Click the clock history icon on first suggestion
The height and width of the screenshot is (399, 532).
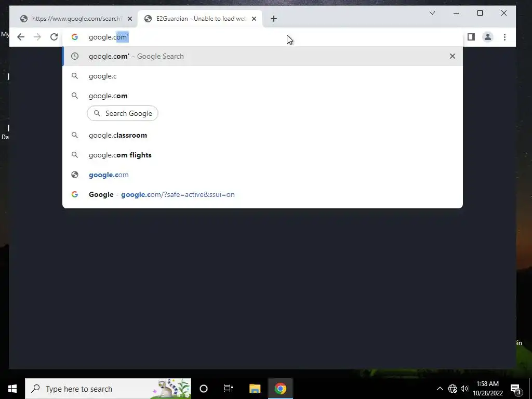(x=75, y=56)
